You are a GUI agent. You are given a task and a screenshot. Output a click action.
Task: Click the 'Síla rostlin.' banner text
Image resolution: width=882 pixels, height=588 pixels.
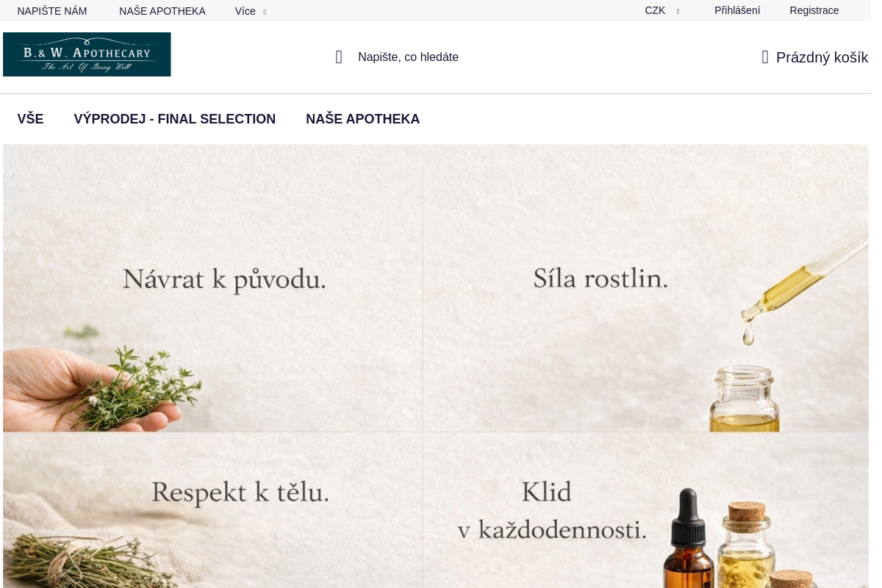pyautogui.click(x=600, y=279)
